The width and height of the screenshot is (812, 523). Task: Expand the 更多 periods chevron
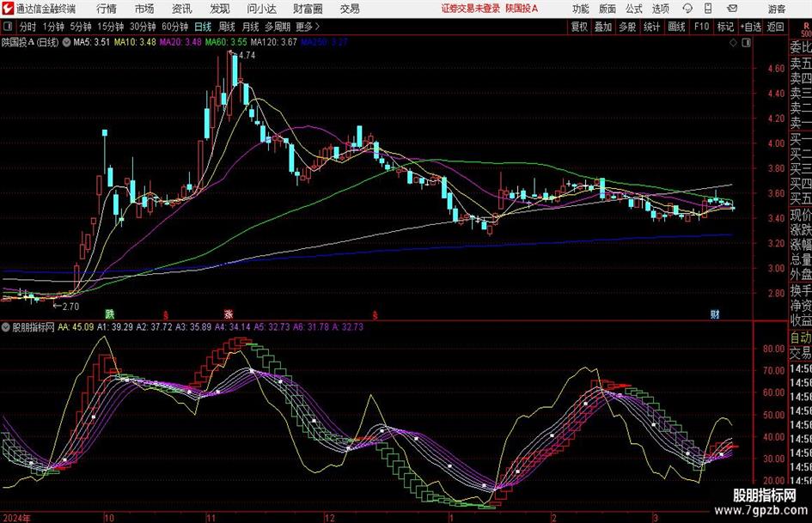point(308,27)
